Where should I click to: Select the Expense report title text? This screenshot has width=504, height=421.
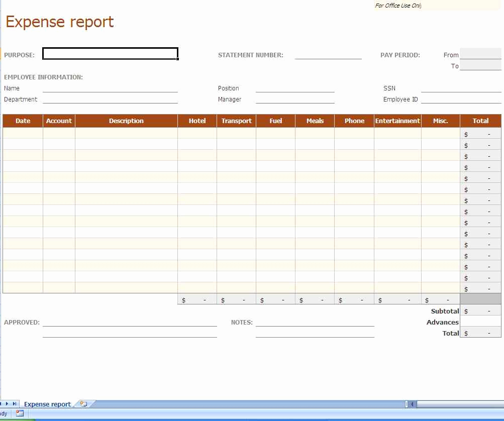(60, 22)
